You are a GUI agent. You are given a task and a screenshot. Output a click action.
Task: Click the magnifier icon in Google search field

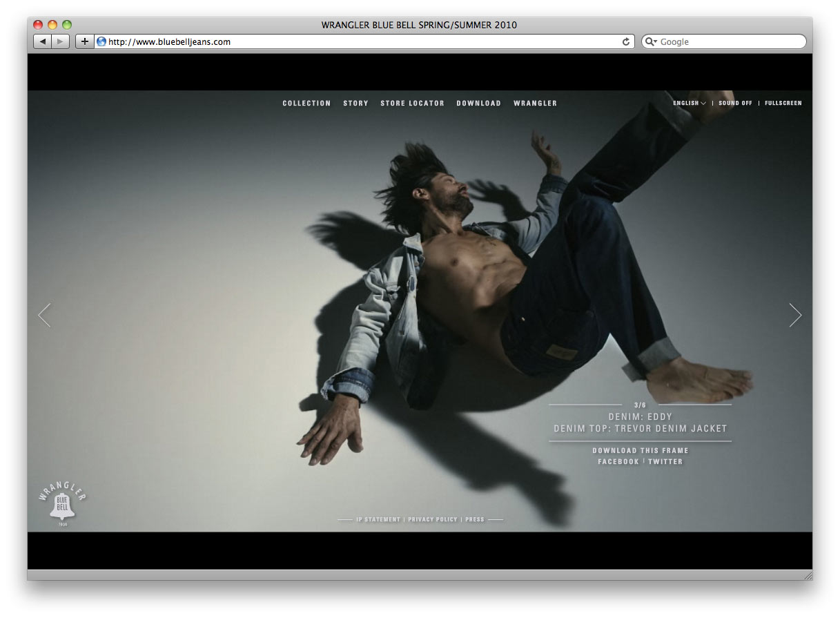(650, 41)
